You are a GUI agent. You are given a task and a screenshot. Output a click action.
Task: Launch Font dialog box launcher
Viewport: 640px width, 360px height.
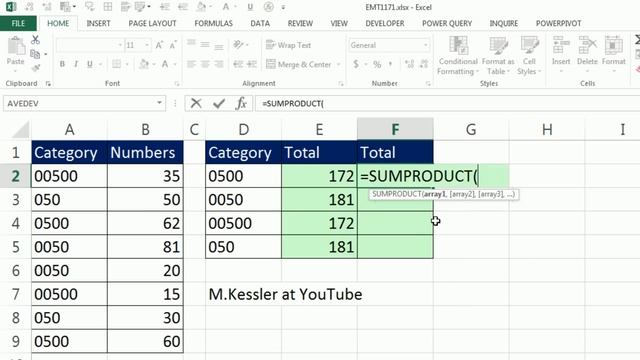(x=177, y=84)
